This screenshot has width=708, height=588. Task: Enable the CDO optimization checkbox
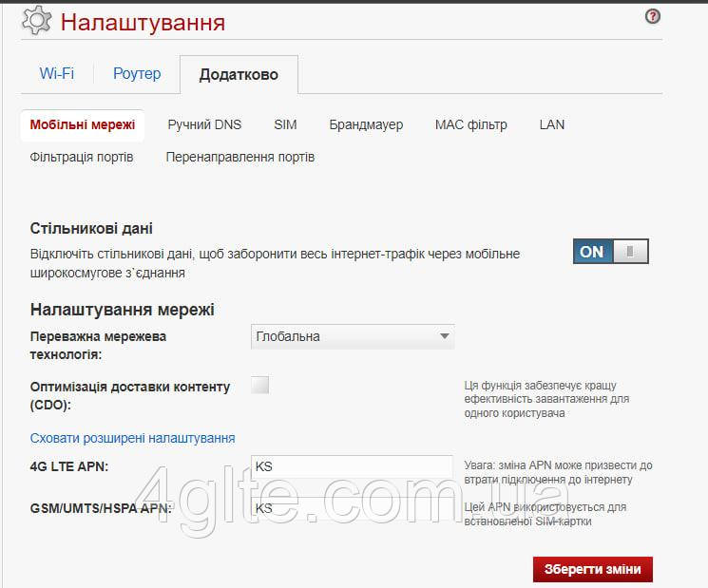pos(260,385)
